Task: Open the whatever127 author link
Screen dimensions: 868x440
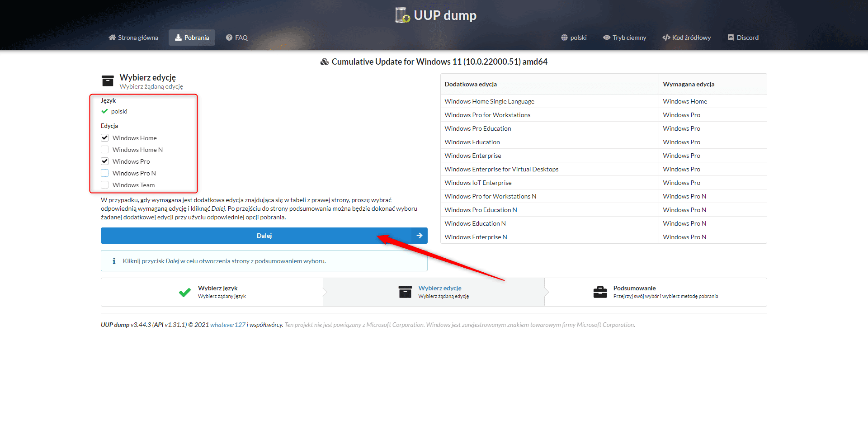Action: pyautogui.click(x=228, y=325)
